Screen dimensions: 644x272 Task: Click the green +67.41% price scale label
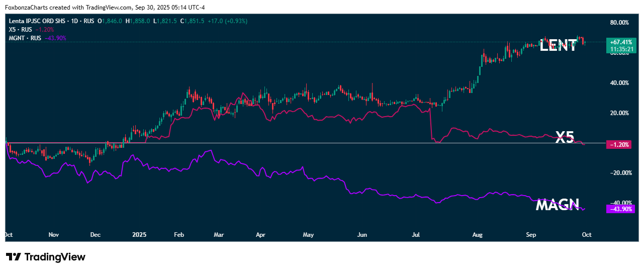tap(621, 42)
